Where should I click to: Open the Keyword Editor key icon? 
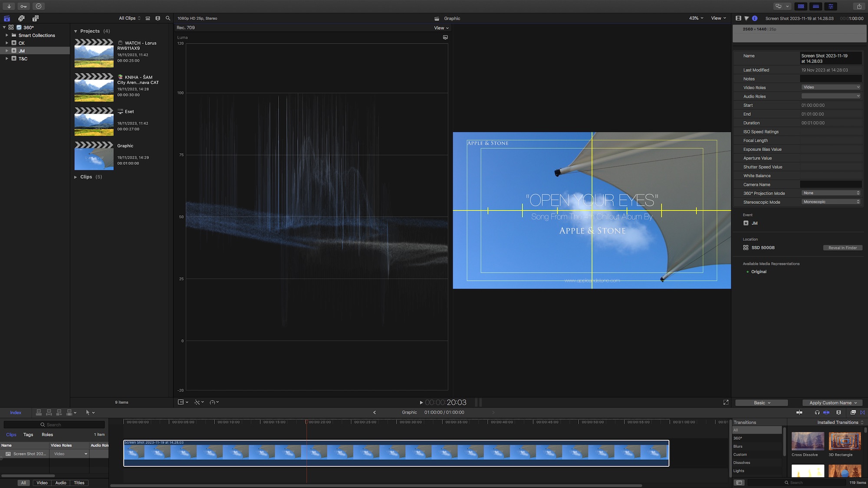tap(24, 6)
